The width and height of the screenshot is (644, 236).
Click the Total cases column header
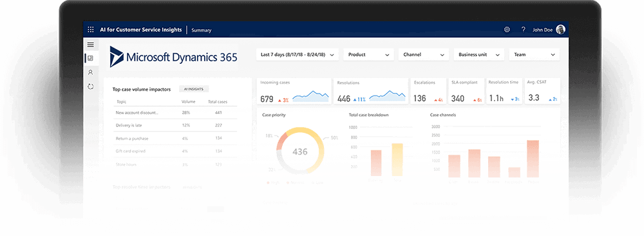(218, 101)
